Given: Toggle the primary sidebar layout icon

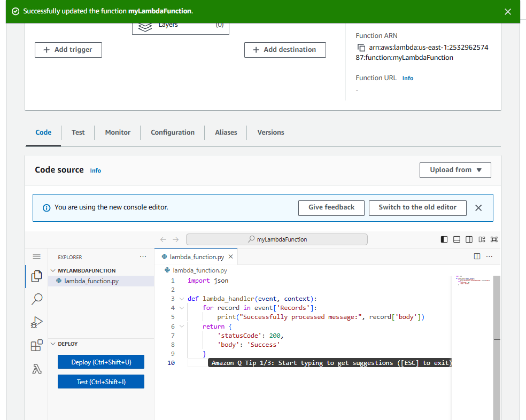Looking at the screenshot, I should coord(444,239).
